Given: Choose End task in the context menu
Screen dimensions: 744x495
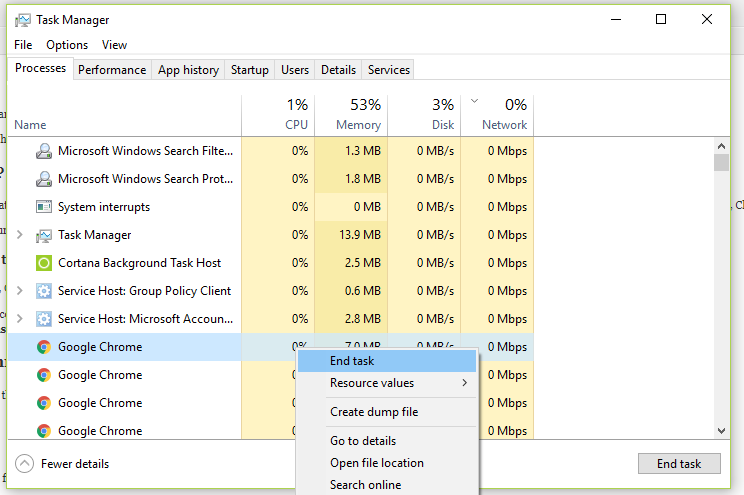Looking at the screenshot, I should click(x=387, y=361).
